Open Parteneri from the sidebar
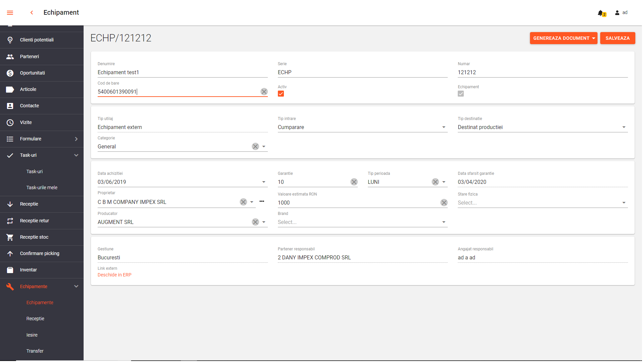The width and height of the screenshot is (644, 363). click(x=29, y=57)
